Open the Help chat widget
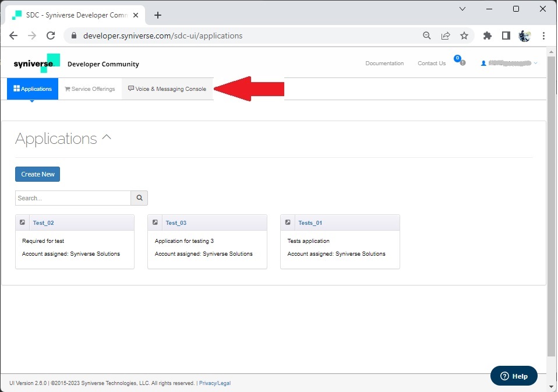 click(x=514, y=376)
